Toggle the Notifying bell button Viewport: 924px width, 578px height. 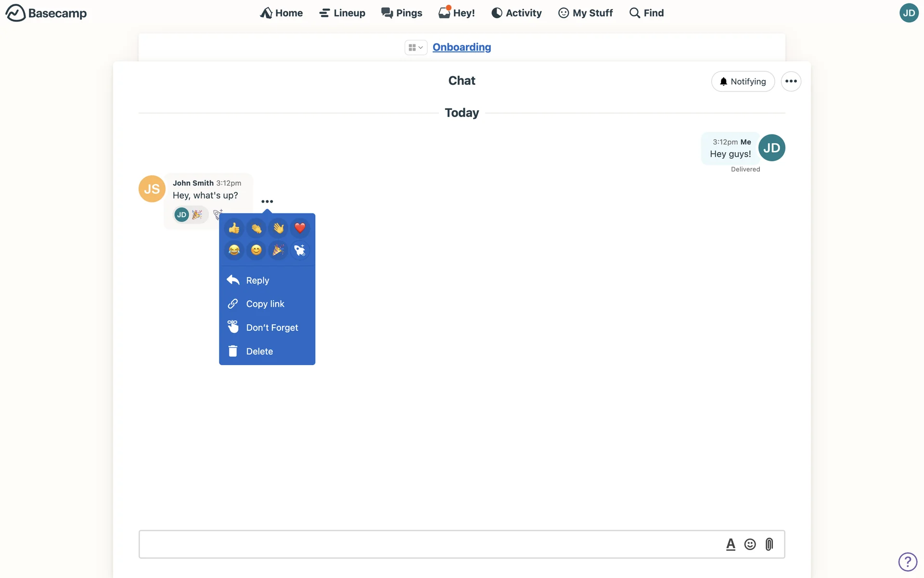[x=743, y=81]
